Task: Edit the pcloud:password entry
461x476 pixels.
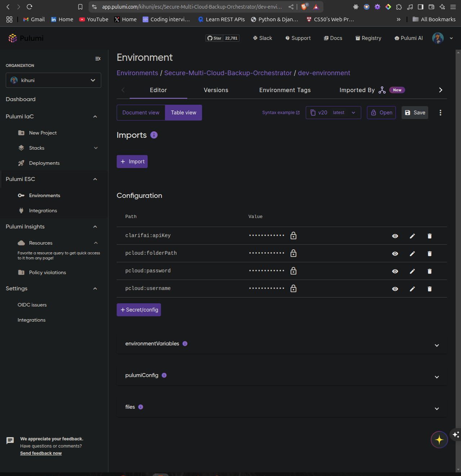Action: pos(412,271)
